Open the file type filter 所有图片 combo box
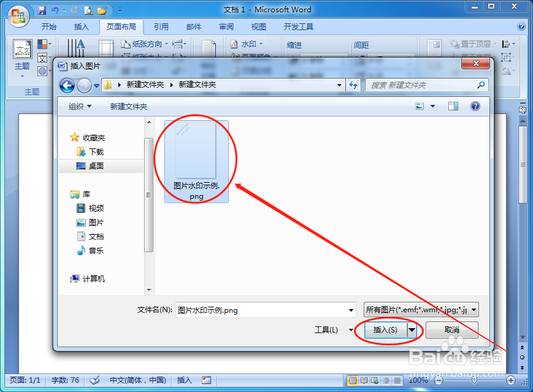 tap(421, 310)
